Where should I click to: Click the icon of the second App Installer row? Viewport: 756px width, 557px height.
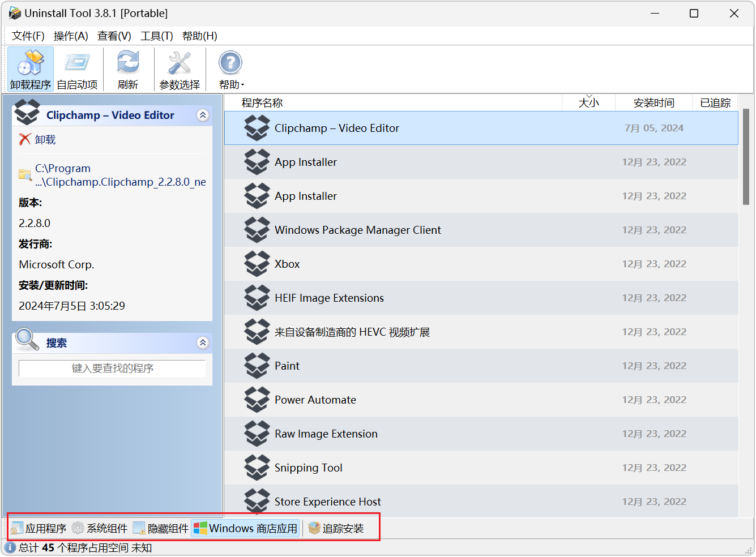pyautogui.click(x=257, y=196)
